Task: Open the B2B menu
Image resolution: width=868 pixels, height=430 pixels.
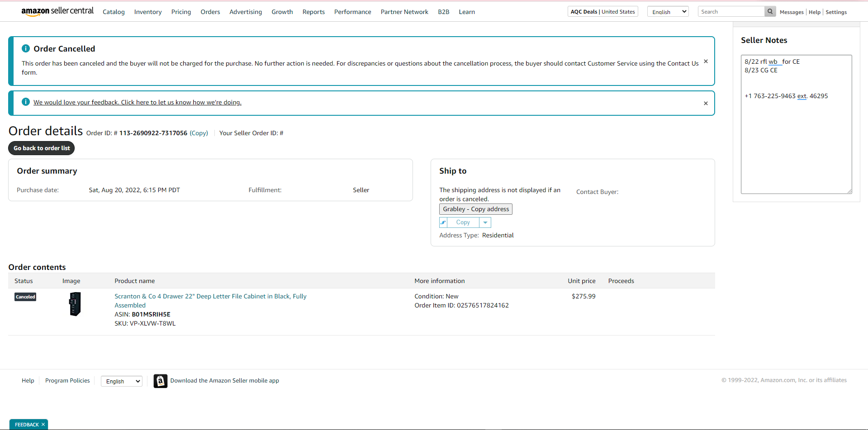Action: click(444, 12)
